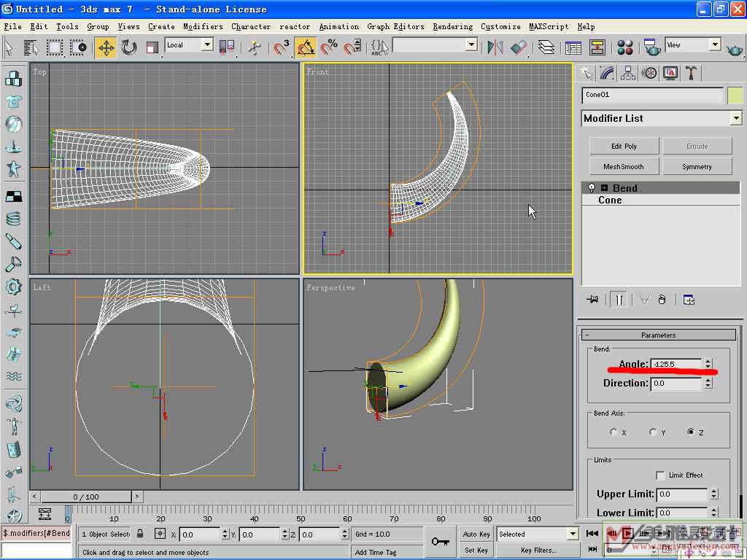747x560 pixels.
Task: Click the Direction value field
Action: coord(676,384)
